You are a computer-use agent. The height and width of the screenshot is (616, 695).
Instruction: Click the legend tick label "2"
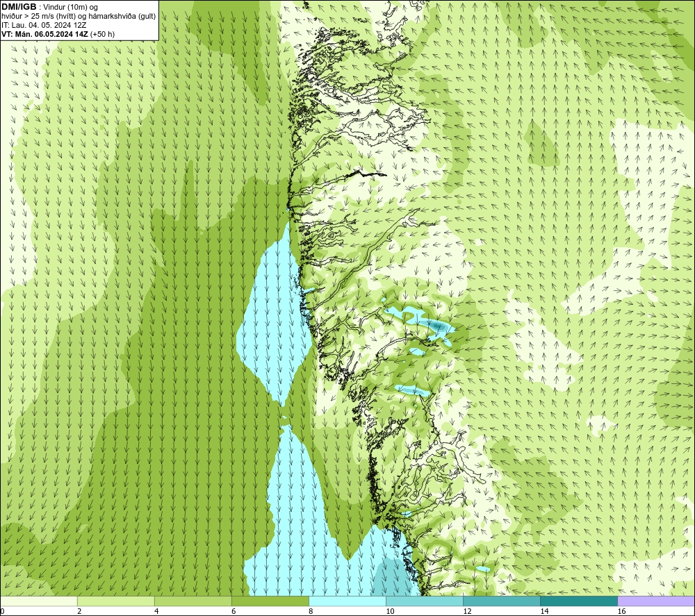coord(79,611)
